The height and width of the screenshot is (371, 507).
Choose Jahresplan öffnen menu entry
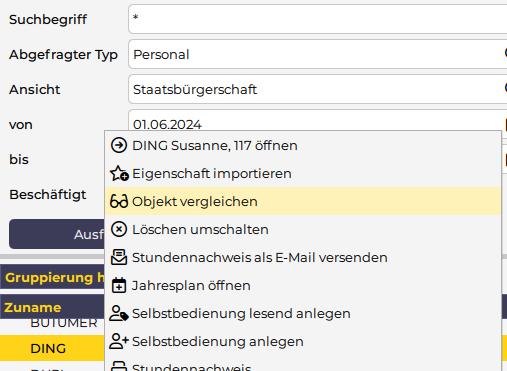point(303,285)
